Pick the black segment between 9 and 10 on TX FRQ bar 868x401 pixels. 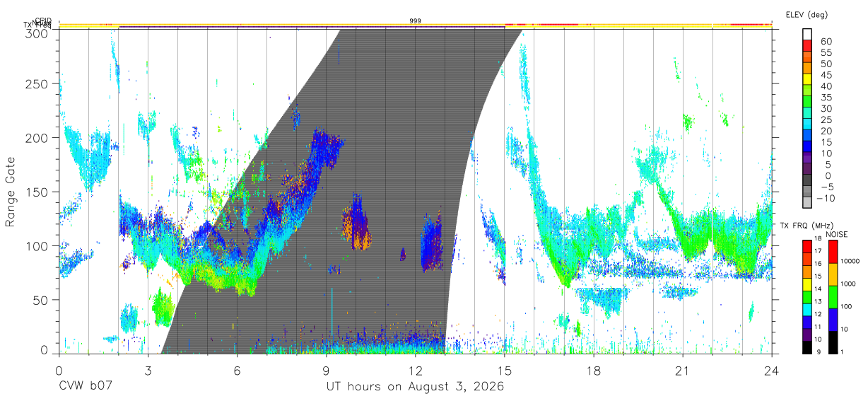tap(807, 347)
